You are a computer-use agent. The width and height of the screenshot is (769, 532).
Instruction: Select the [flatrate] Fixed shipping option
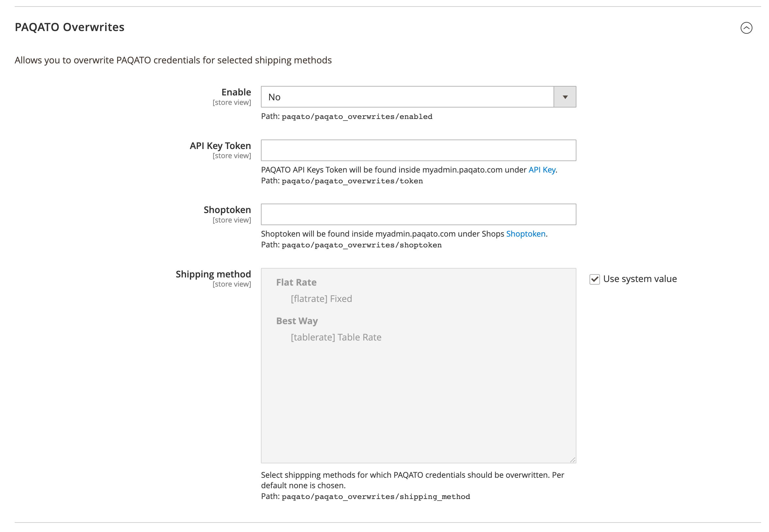[321, 299]
